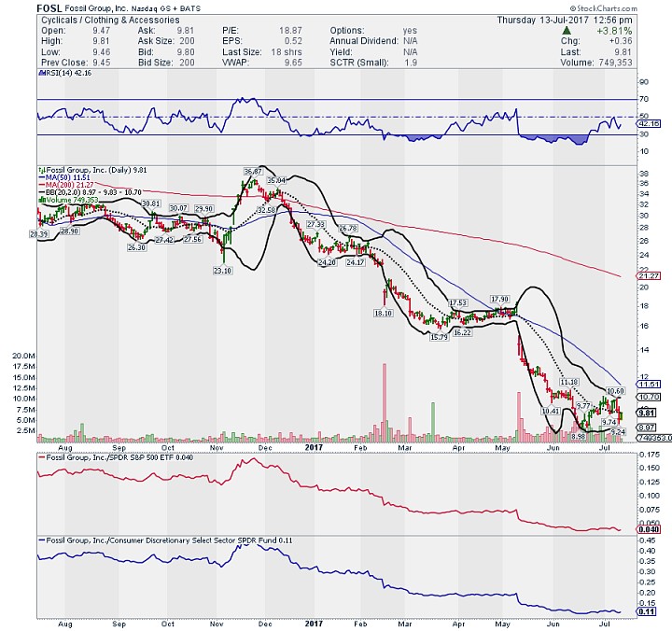672x631 pixels.
Task: Click the P/E value 18.87
Action: tap(290, 31)
